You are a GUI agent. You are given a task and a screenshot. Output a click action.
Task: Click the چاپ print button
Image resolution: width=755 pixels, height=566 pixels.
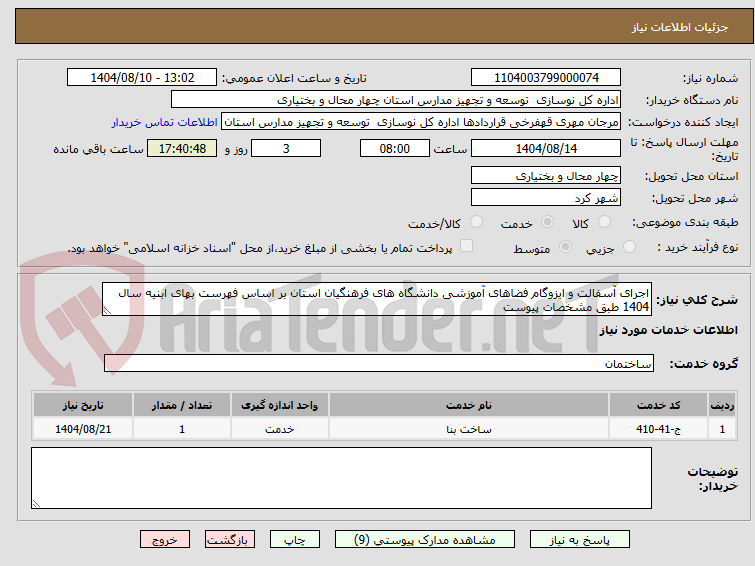[295, 540]
